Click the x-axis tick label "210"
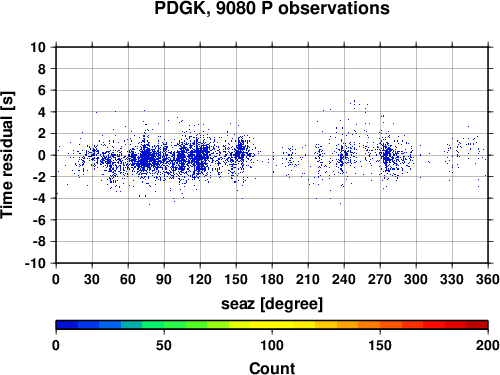 (x=308, y=279)
